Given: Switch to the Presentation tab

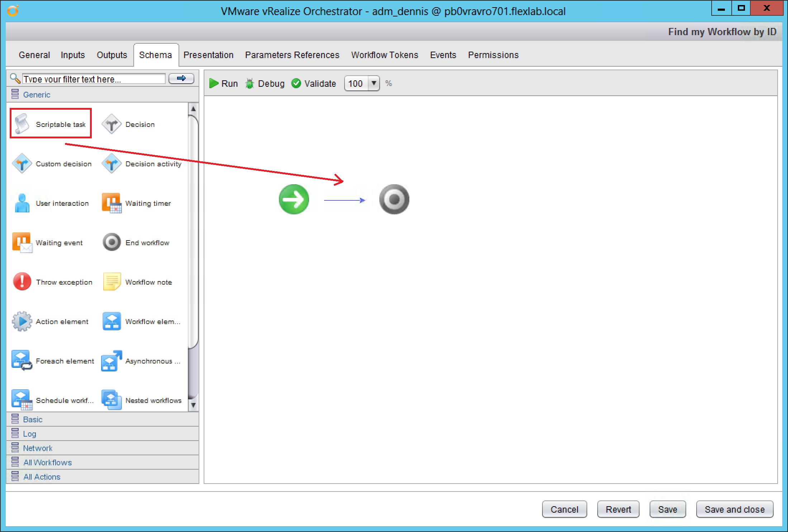Looking at the screenshot, I should pyautogui.click(x=208, y=55).
